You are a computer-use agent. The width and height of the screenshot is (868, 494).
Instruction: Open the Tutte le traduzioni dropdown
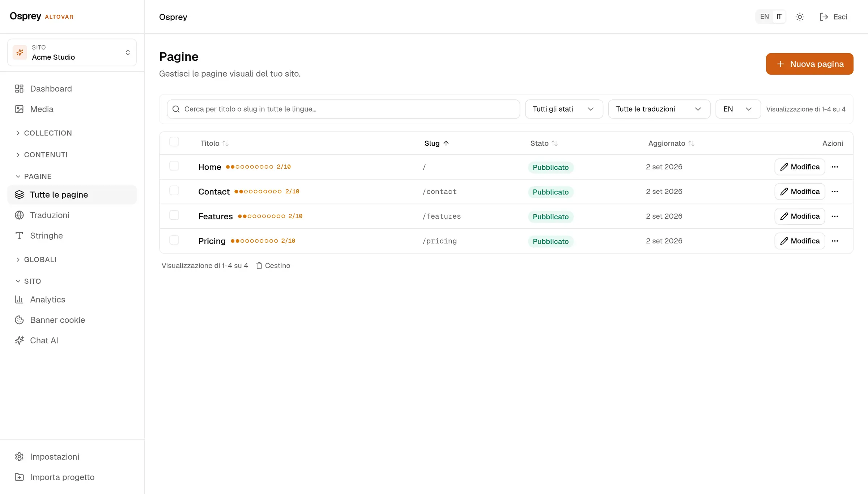(659, 109)
